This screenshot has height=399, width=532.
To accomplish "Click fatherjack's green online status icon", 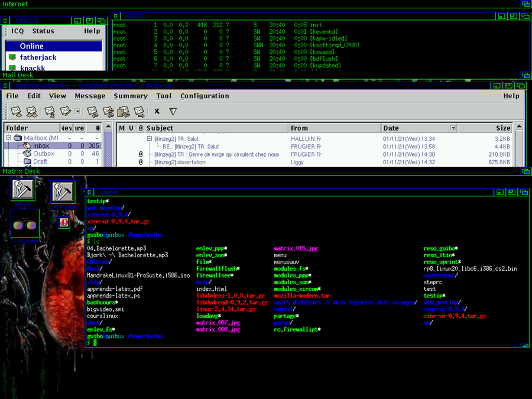I will (12, 57).
